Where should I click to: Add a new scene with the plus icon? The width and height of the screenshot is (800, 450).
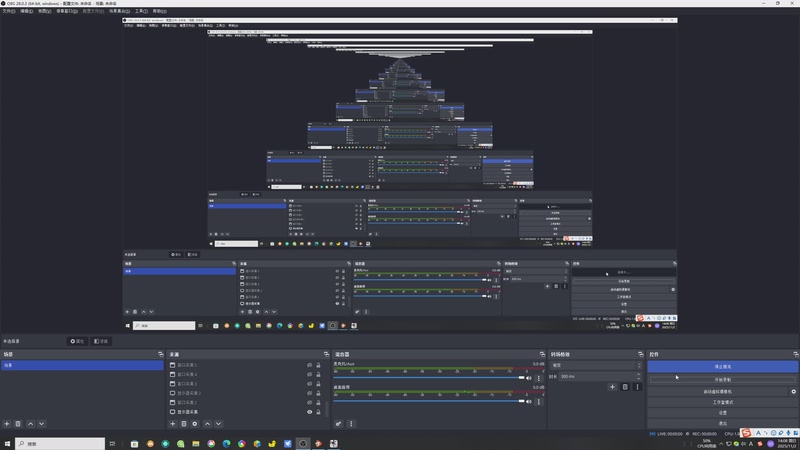tap(7, 423)
